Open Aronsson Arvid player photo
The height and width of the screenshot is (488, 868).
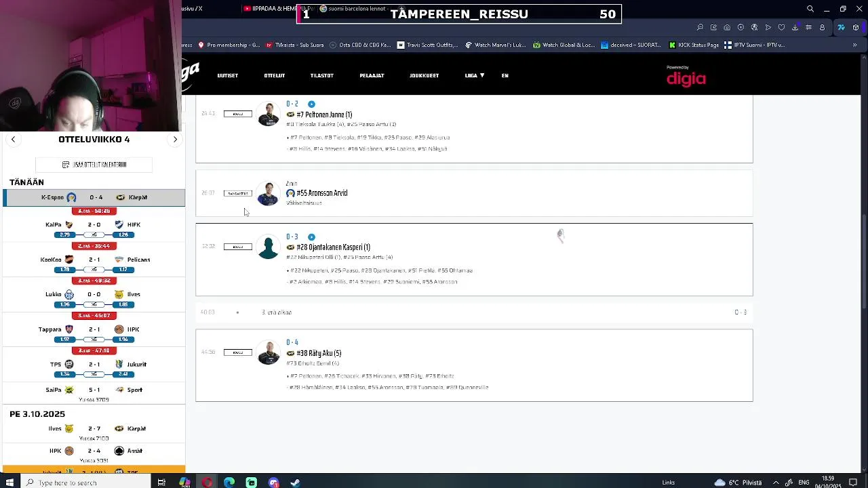point(269,193)
